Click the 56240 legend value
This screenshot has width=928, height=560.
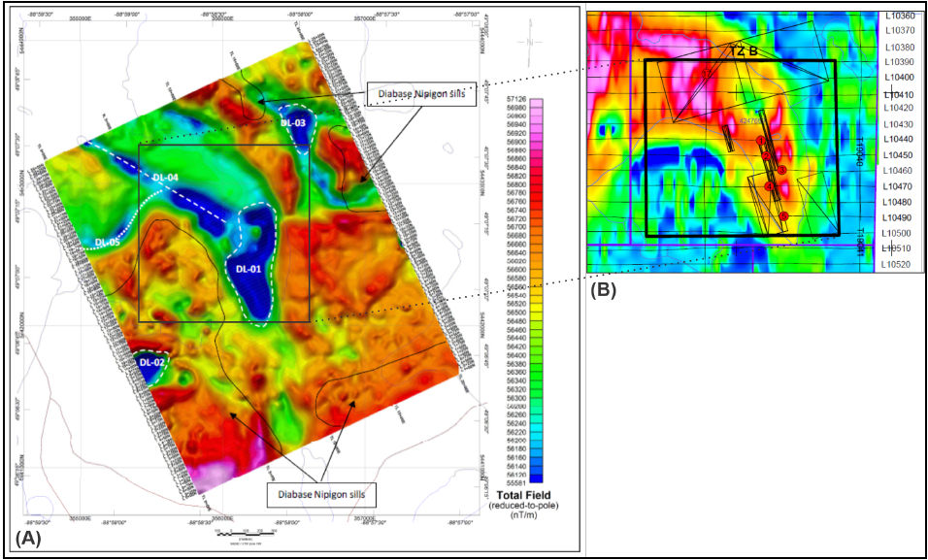pos(514,424)
